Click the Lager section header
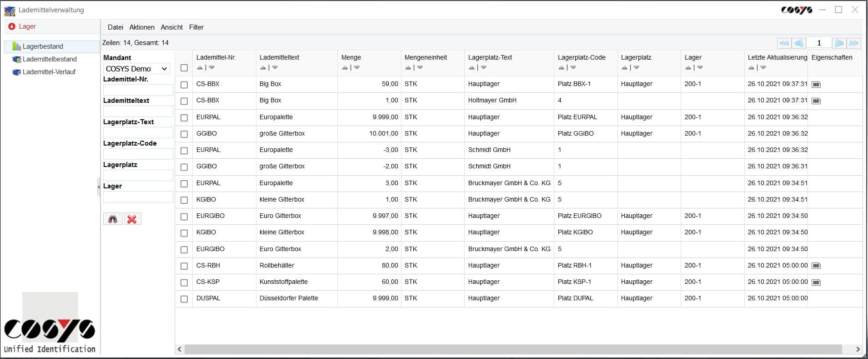 27,26
